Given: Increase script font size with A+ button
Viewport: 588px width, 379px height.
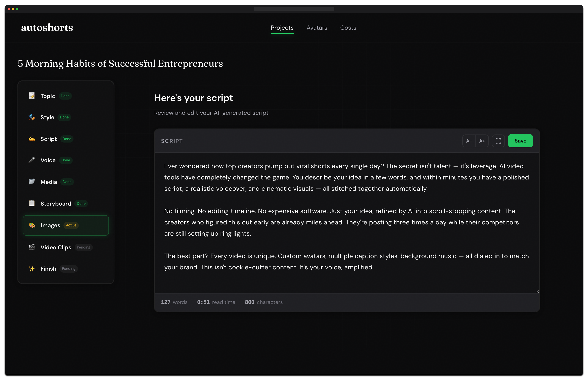Looking at the screenshot, I should coord(482,141).
